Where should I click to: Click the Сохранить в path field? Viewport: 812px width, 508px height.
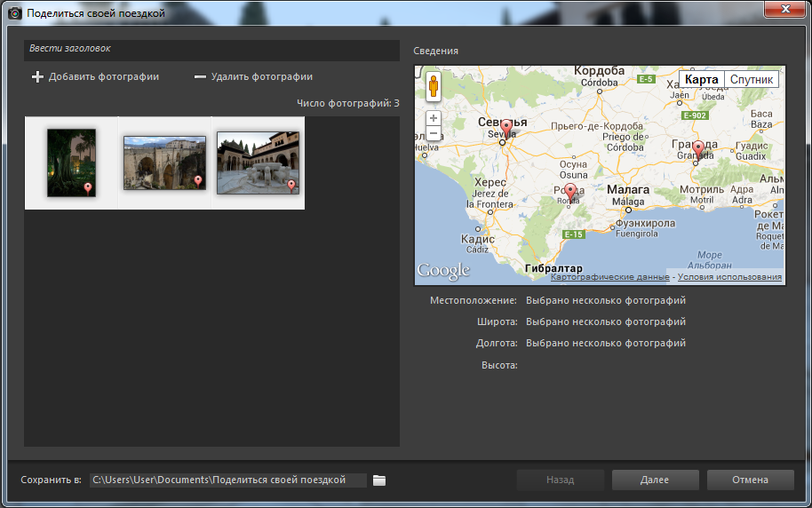pos(227,480)
